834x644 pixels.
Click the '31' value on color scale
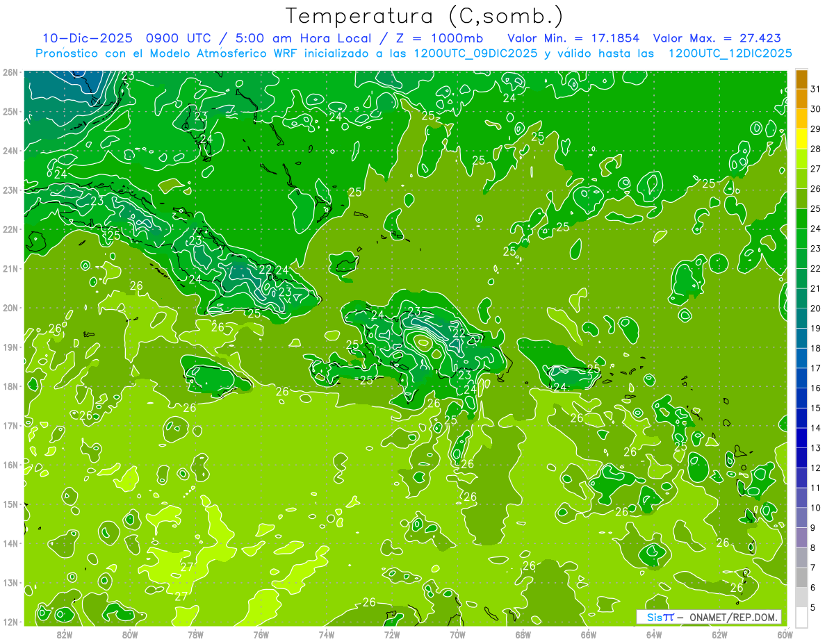816,89
